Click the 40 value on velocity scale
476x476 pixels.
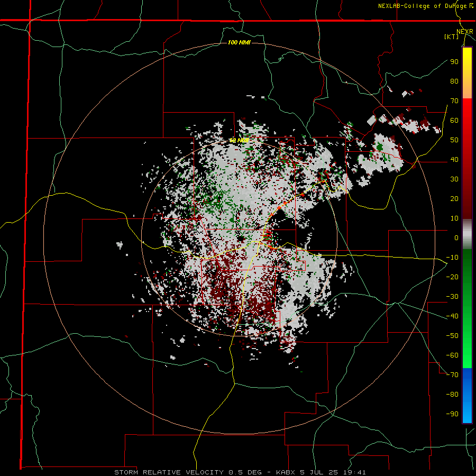click(x=454, y=159)
